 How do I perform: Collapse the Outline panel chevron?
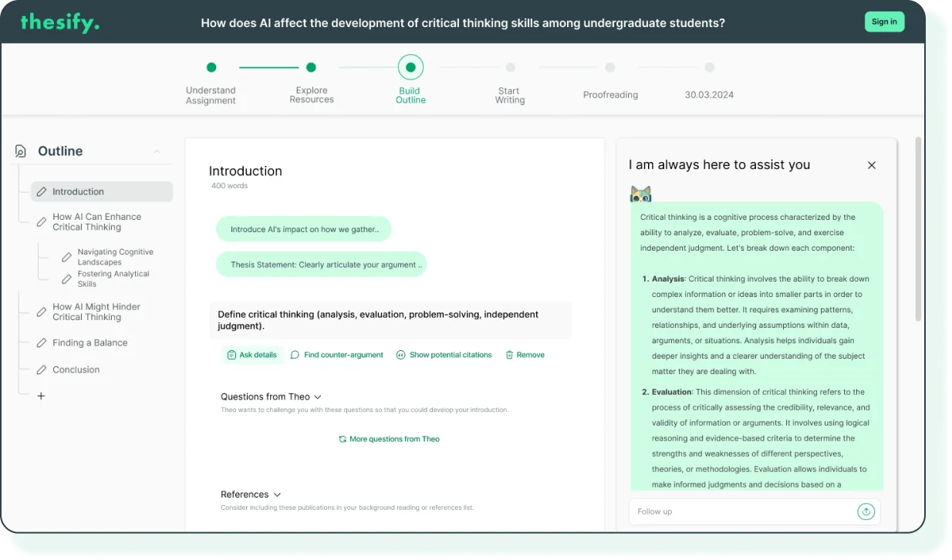(x=157, y=151)
